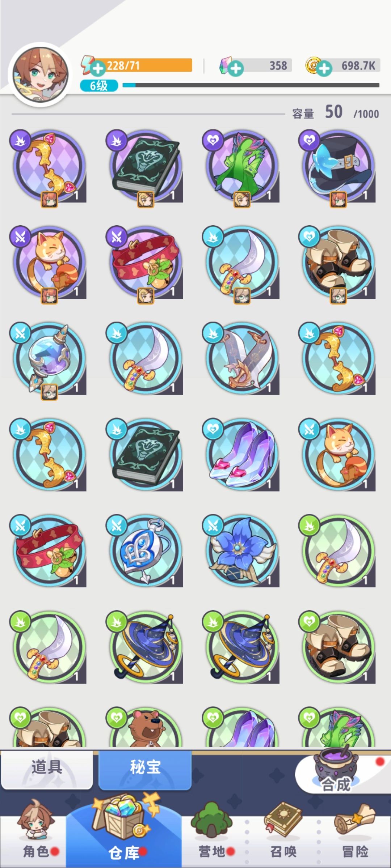Add gold coins beside 698.7K
This screenshot has width=391, height=868.
coord(324,68)
